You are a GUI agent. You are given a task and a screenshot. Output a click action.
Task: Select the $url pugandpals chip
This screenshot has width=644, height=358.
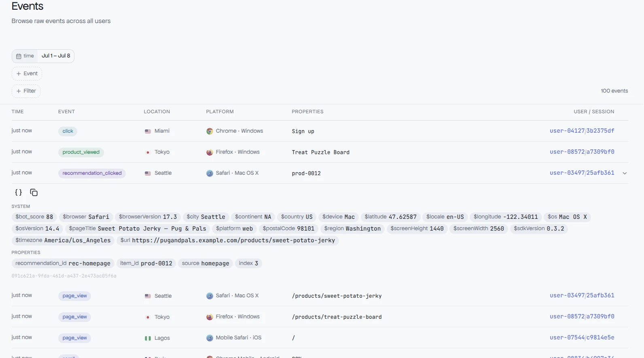pyautogui.click(x=228, y=240)
